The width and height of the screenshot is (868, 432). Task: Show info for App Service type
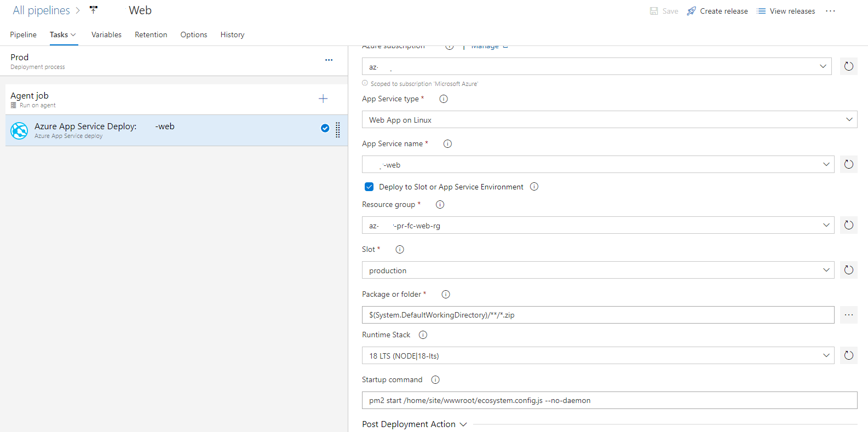pyautogui.click(x=444, y=99)
